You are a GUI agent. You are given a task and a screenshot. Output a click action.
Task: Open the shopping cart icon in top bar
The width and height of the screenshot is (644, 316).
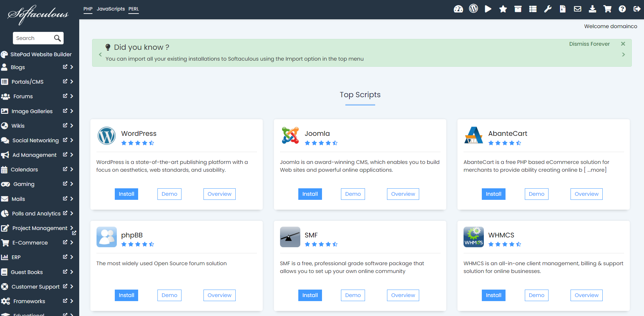click(x=607, y=9)
